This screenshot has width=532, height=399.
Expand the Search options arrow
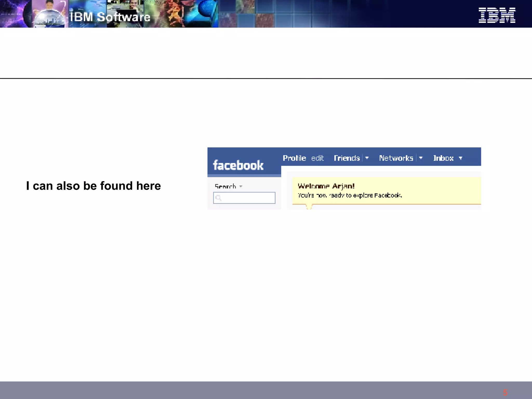[241, 187]
